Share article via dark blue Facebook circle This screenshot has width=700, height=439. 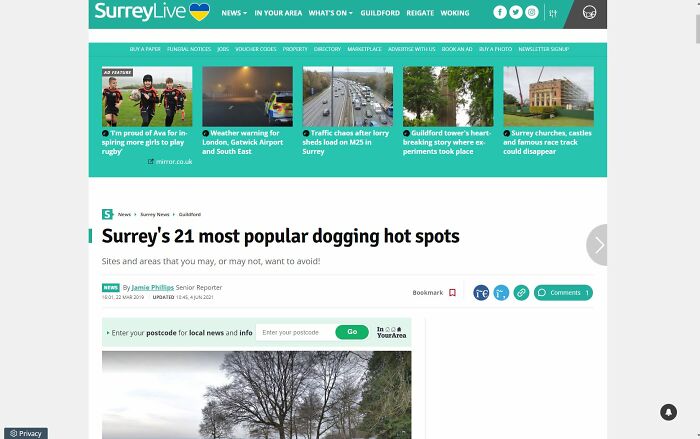(x=481, y=293)
